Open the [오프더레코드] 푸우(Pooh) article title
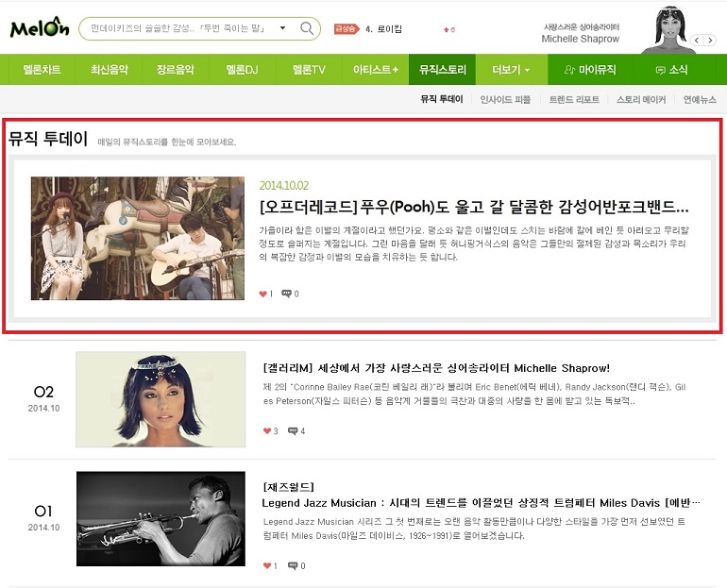The width and height of the screenshot is (727, 588). (x=474, y=207)
